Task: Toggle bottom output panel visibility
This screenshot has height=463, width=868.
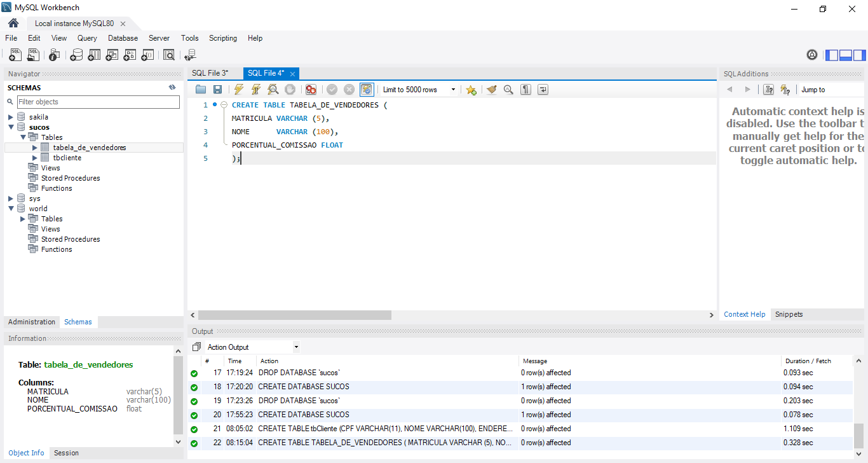Action: pos(846,55)
